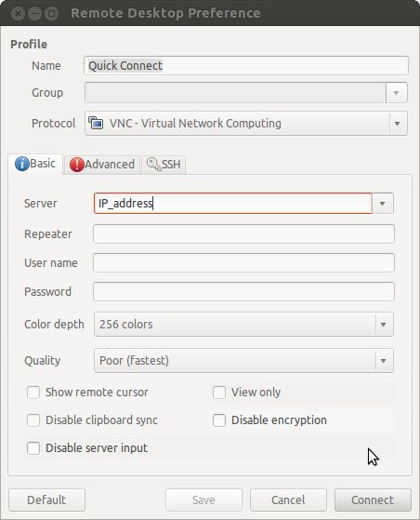Click the Password input field
The image size is (420, 520).
243,291
